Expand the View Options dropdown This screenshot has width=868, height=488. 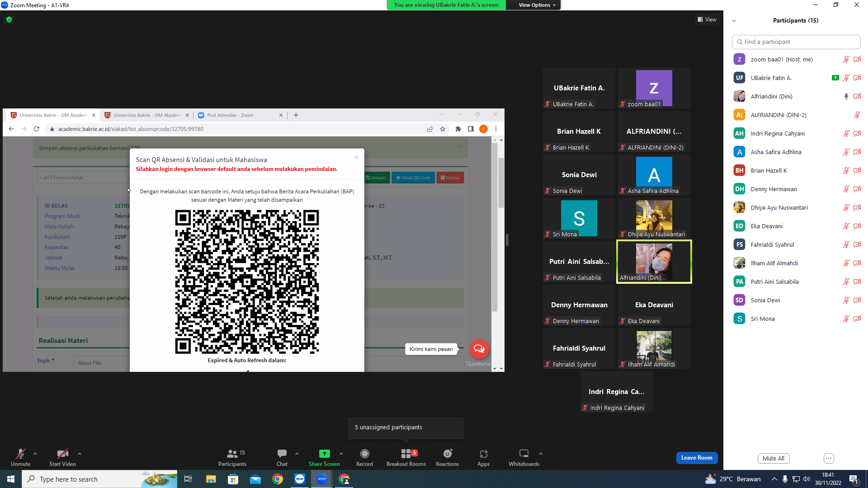tap(537, 5)
